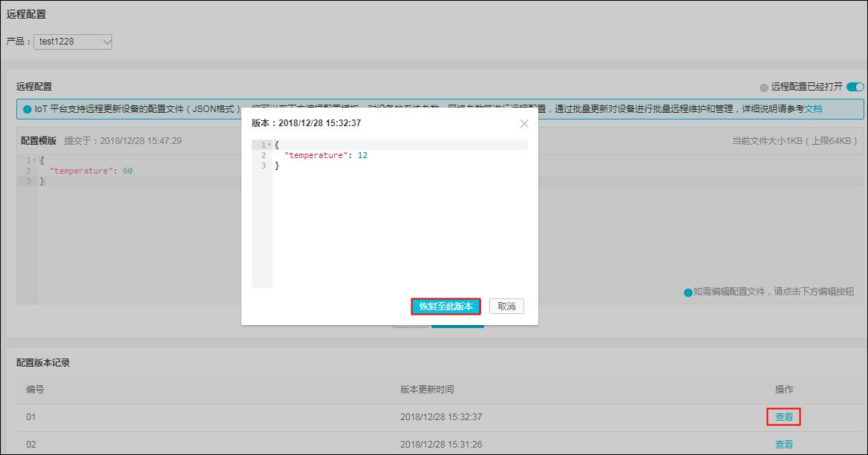868x455 pixels.
Task: Click the 编号 column header
Action: tap(35, 389)
